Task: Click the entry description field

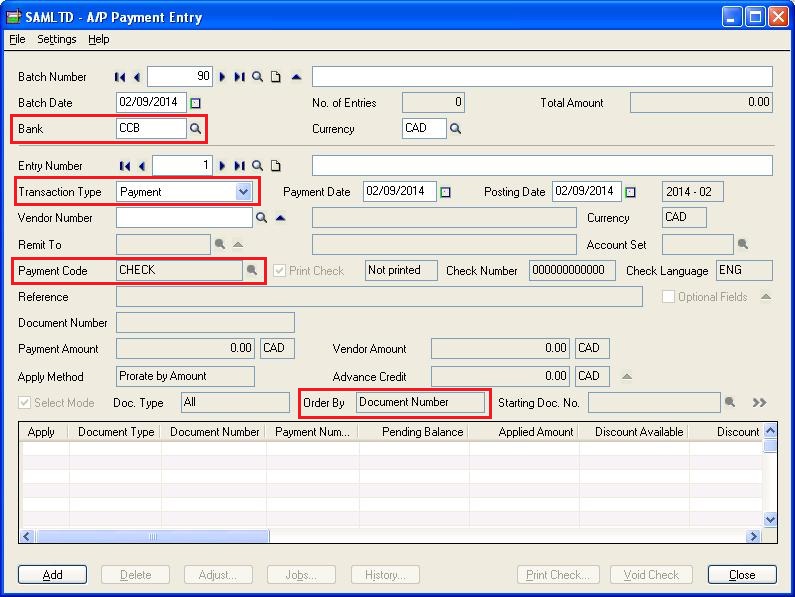Action: coord(543,165)
